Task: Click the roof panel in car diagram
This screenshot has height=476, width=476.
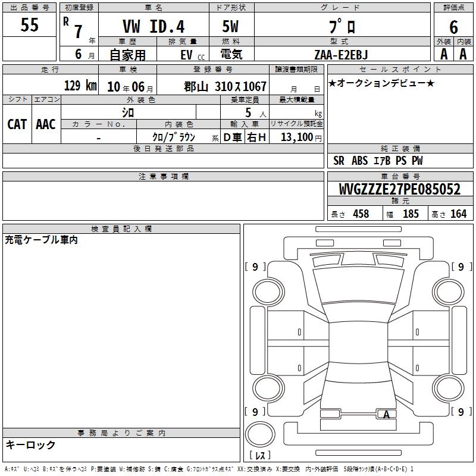Action: pyautogui.click(x=359, y=343)
